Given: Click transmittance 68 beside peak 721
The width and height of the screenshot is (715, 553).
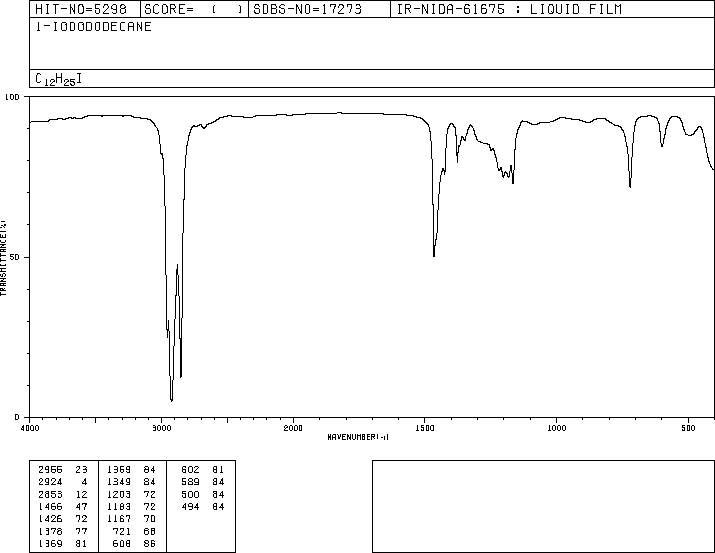Looking at the screenshot, I should click(x=150, y=532).
